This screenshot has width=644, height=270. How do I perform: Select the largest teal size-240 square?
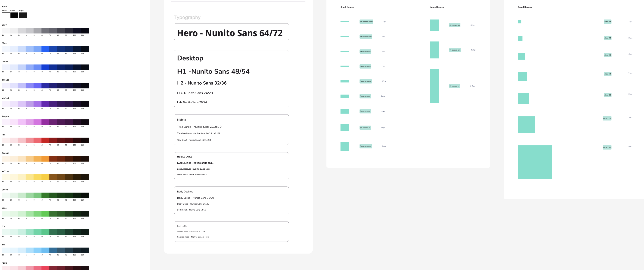point(535,162)
